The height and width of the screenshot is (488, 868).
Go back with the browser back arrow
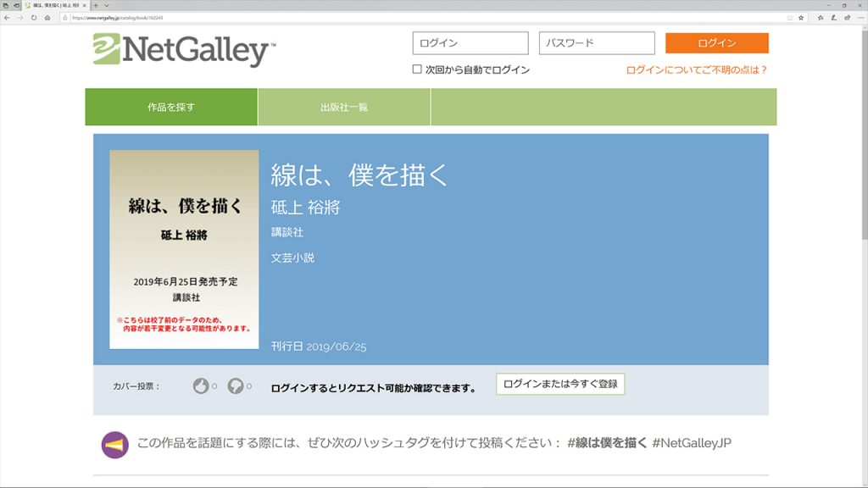tap(7, 18)
